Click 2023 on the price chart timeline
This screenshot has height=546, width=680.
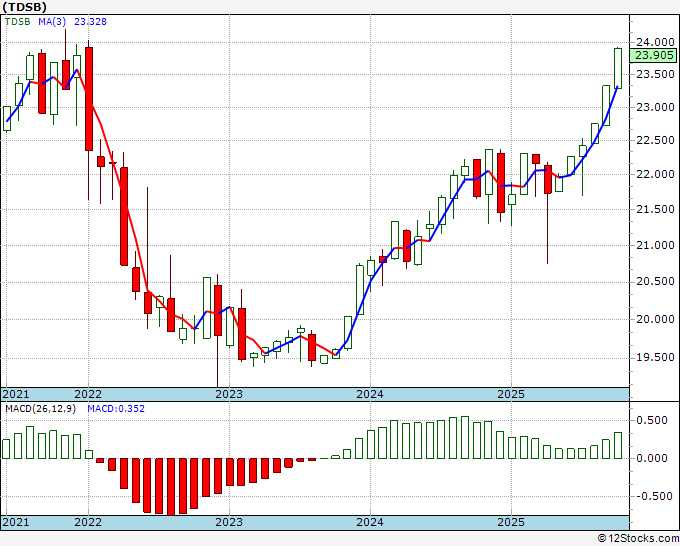(229, 394)
